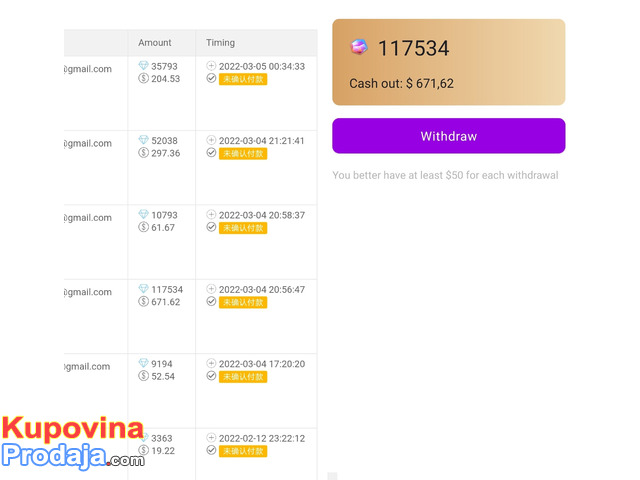Select timestamp 2022-03-05 00:34:33
Image resolution: width=640 pixels, height=480 pixels.
pyautogui.click(x=262, y=67)
